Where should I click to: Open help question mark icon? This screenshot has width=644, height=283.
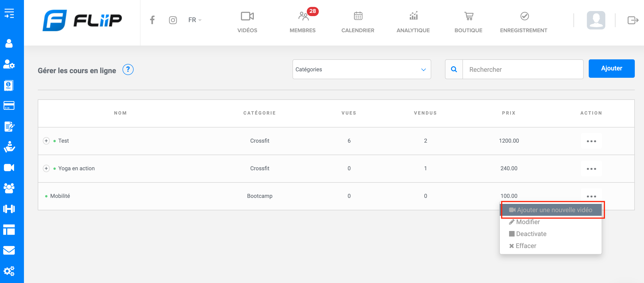click(x=128, y=70)
